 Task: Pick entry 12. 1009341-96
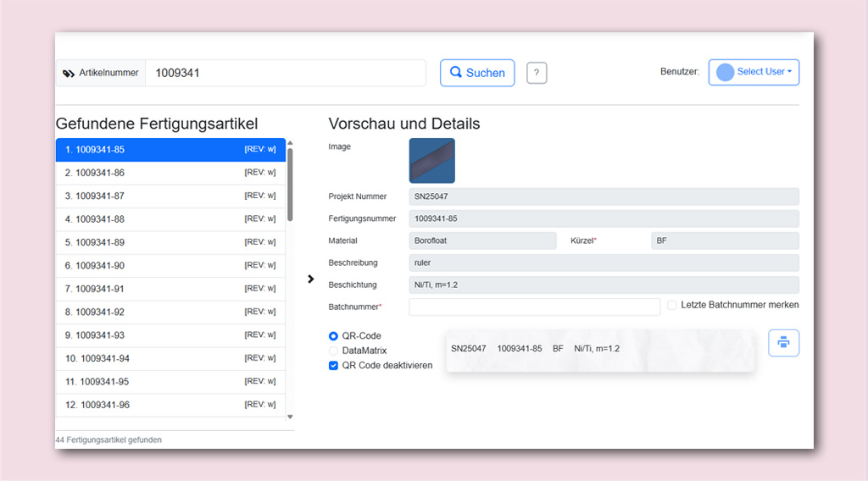click(170, 406)
